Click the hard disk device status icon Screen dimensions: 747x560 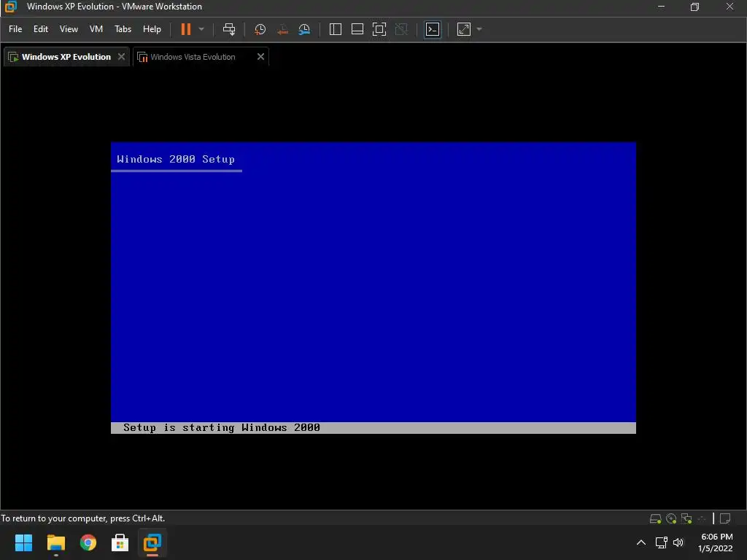click(x=656, y=518)
